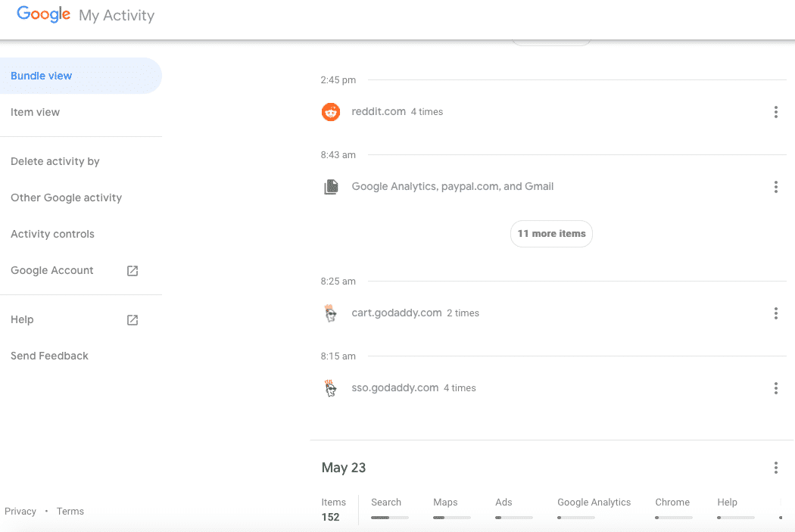Click the 2:45 pm timestamp
Viewport: 795px width, 532px height.
(338, 80)
